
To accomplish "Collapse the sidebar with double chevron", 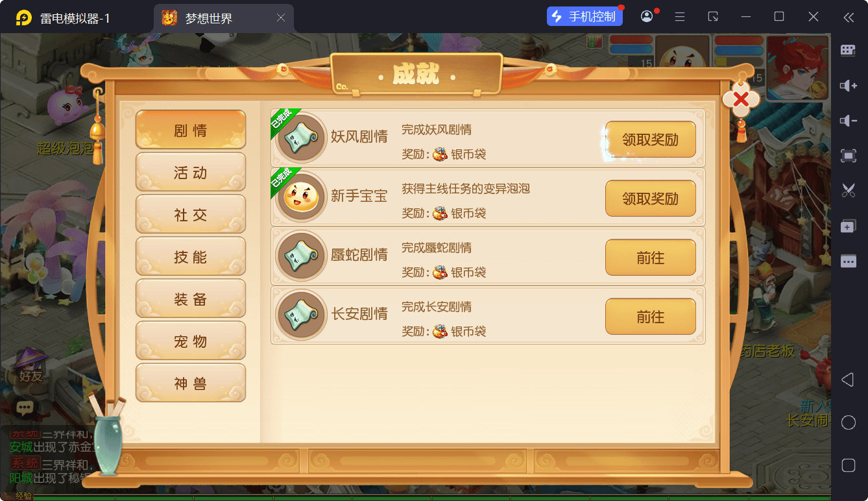I will pos(848,17).
